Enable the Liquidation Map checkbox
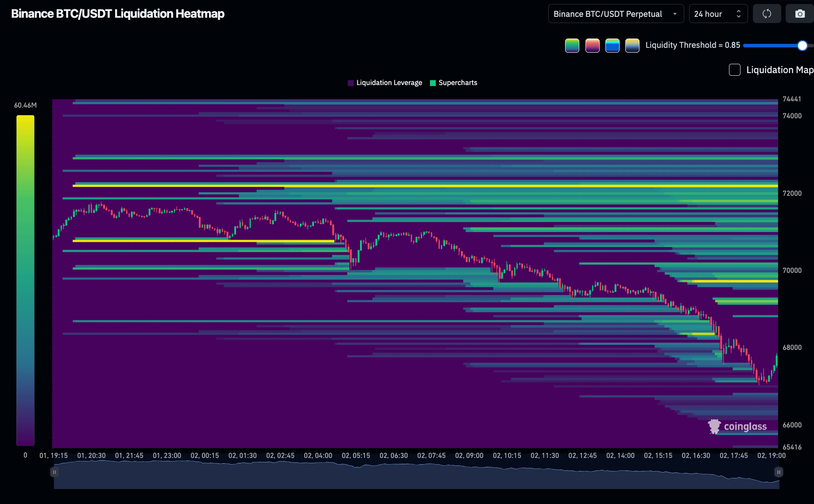Image resolution: width=814 pixels, height=504 pixels. [x=735, y=70]
